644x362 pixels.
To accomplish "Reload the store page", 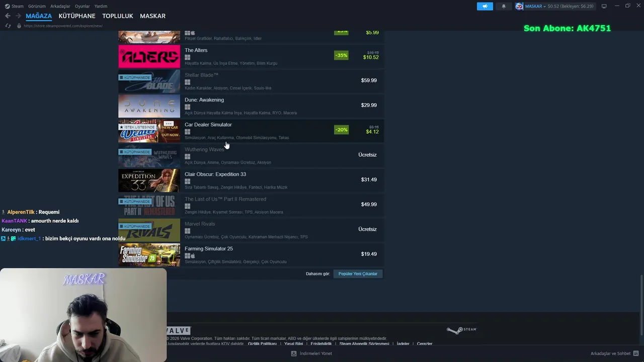I will [8, 26].
